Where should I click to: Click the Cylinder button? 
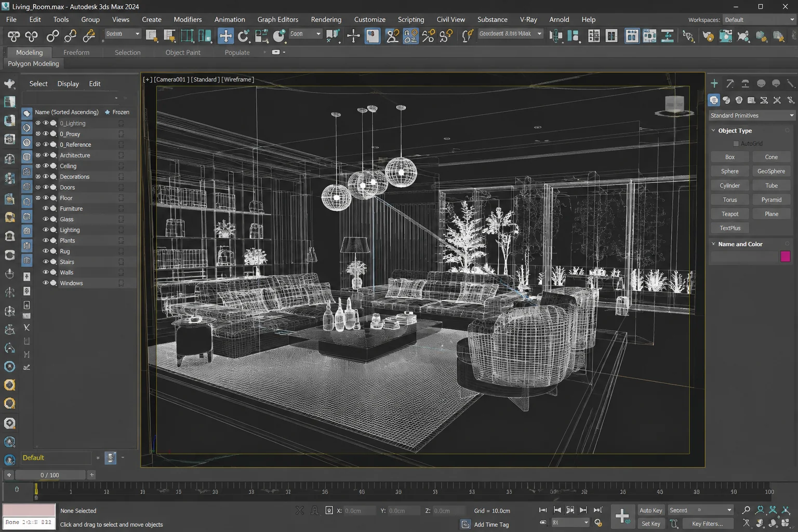[730, 185]
